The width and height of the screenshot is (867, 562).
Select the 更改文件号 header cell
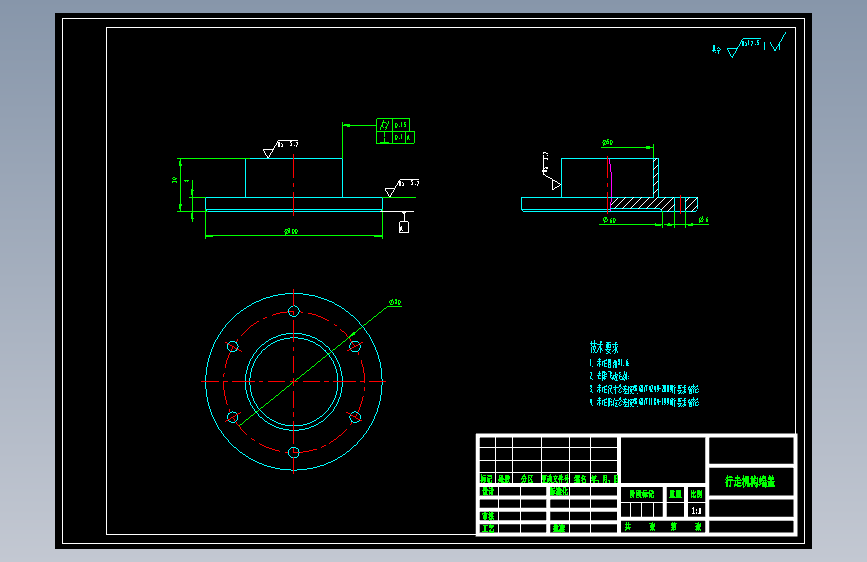click(x=555, y=478)
